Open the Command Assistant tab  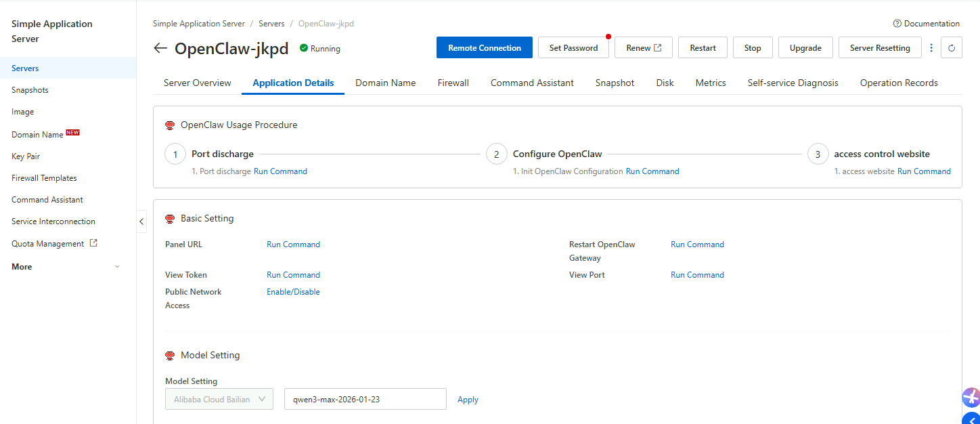(532, 83)
